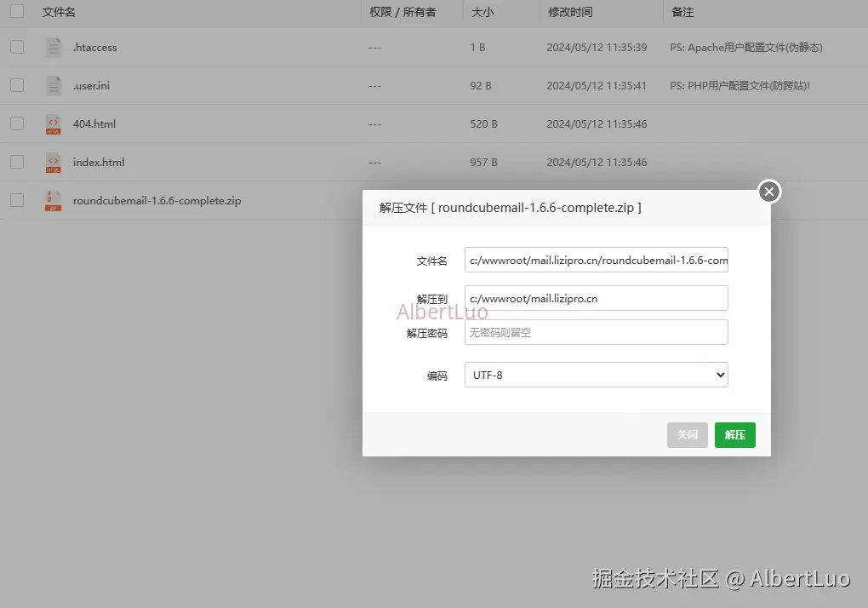Viewport: 868px width, 608px height.
Task: Focus the 解压到 destination input field
Action: coord(597,298)
